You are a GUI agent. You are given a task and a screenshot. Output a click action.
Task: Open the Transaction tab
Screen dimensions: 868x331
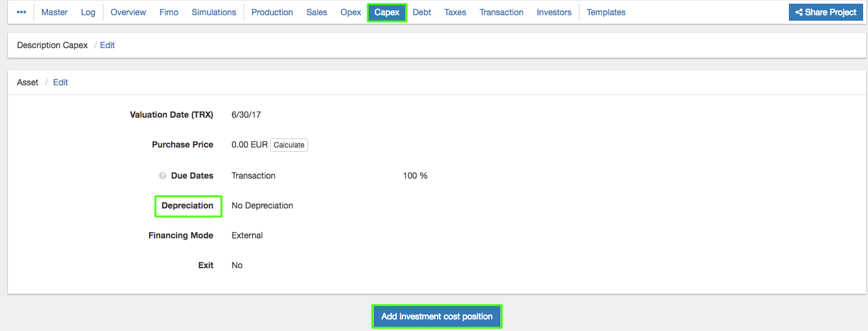[x=502, y=12]
